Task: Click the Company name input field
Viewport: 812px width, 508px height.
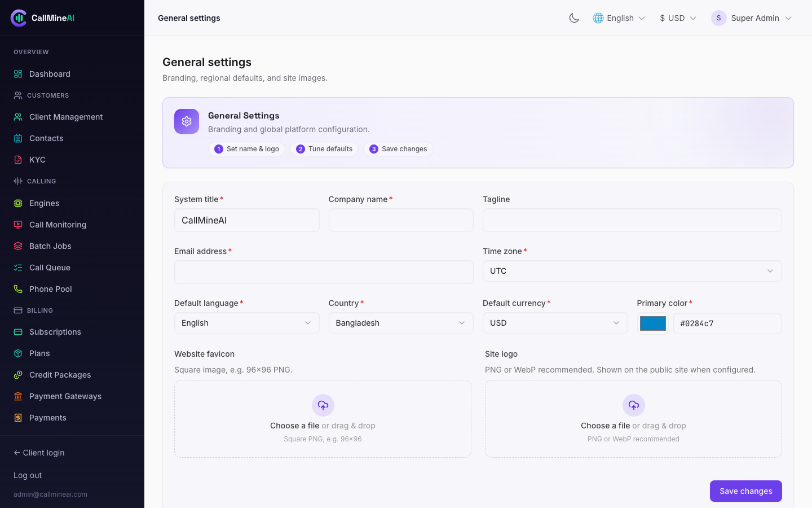Action: [x=401, y=220]
